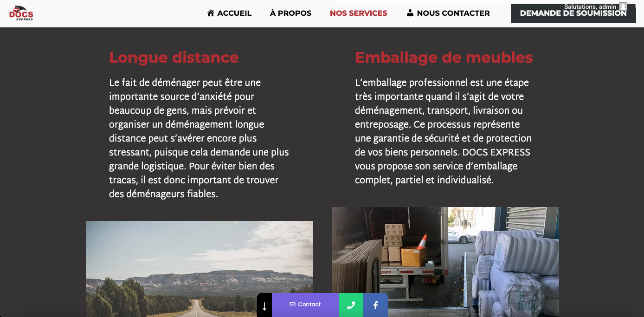
Task: Click the person icon beside Nous Contacter
Action: coord(410,13)
